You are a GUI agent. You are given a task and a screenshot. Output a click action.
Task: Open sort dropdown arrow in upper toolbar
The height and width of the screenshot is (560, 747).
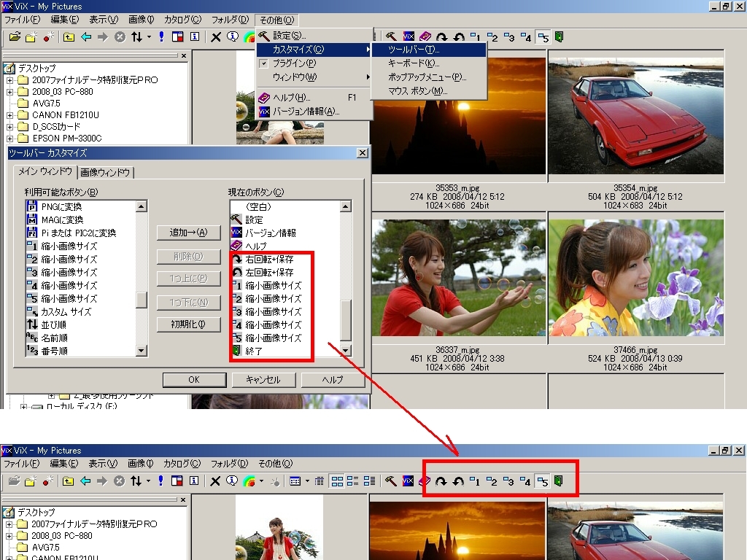pos(149,37)
